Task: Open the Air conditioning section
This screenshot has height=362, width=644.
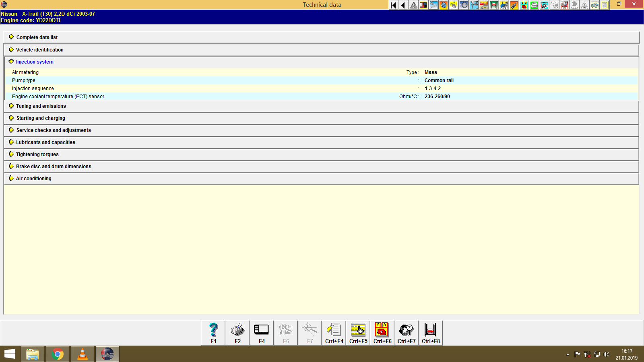Action: click(33, 178)
